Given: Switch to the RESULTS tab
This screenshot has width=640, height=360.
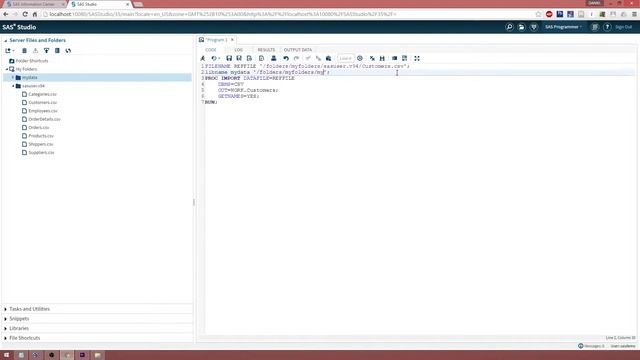Looking at the screenshot, I should pyautogui.click(x=266, y=50).
